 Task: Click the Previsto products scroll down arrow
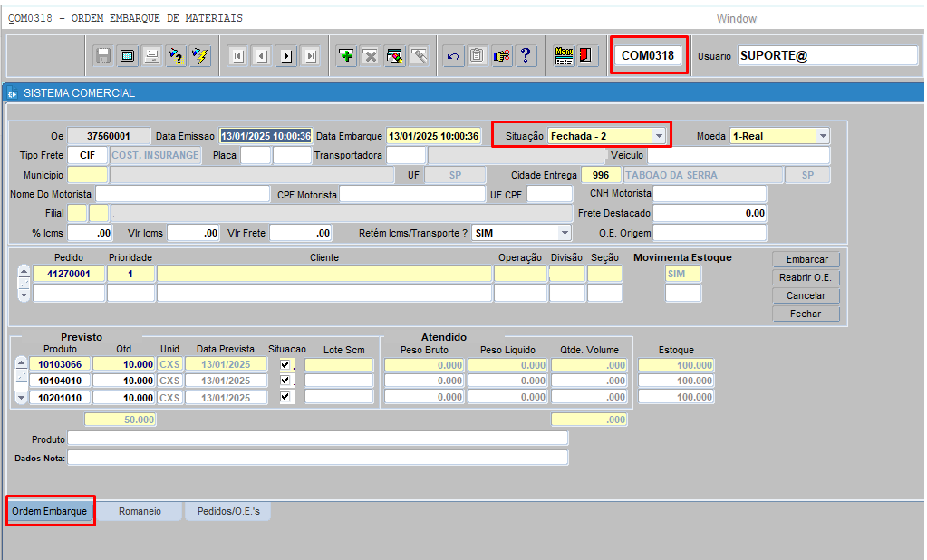click(x=21, y=398)
